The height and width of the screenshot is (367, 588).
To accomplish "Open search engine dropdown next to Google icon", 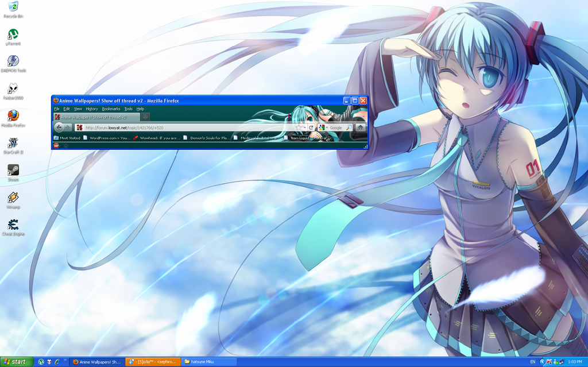I will (327, 128).
